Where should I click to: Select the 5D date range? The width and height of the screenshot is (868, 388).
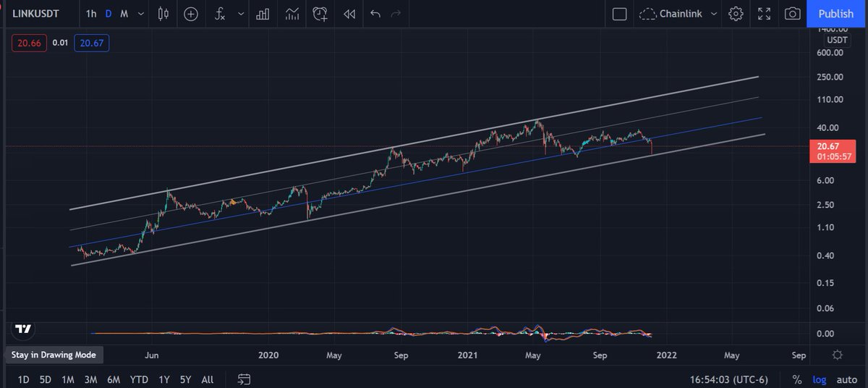[46, 379]
